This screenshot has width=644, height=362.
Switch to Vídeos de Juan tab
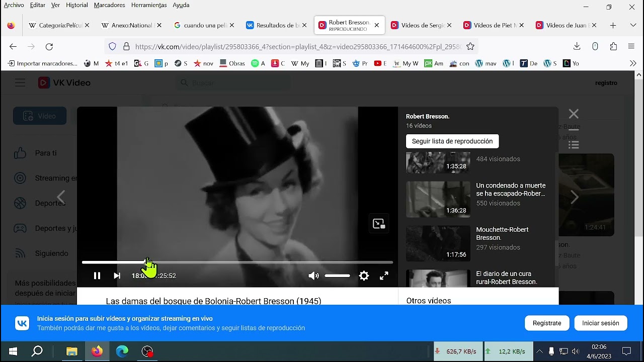[x=566, y=25]
